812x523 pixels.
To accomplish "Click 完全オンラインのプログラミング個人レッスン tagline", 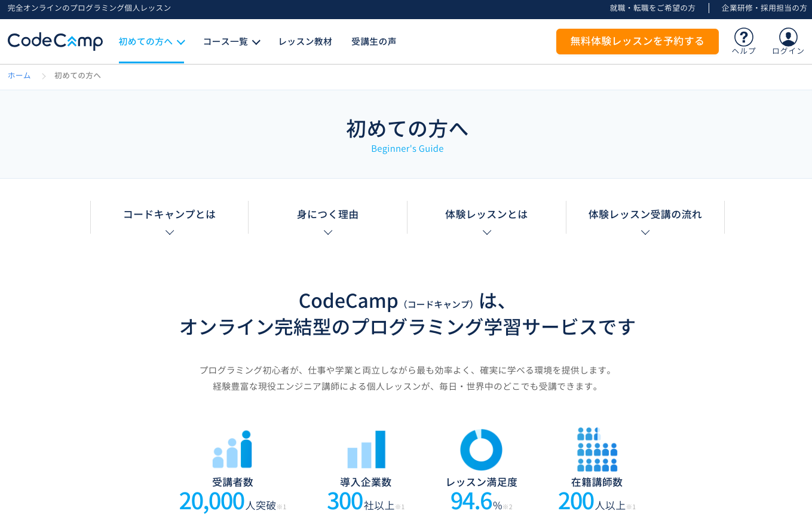I will (x=90, y=8).
